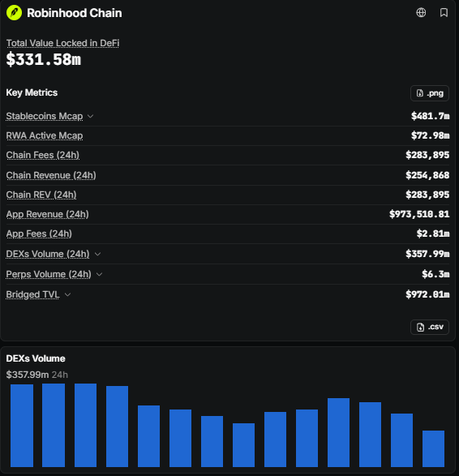Image resolution: width=459 pixels, height=476 pixels.
Task: Select the $357.99m value in Key Metrics
Action: coord(427,254)
